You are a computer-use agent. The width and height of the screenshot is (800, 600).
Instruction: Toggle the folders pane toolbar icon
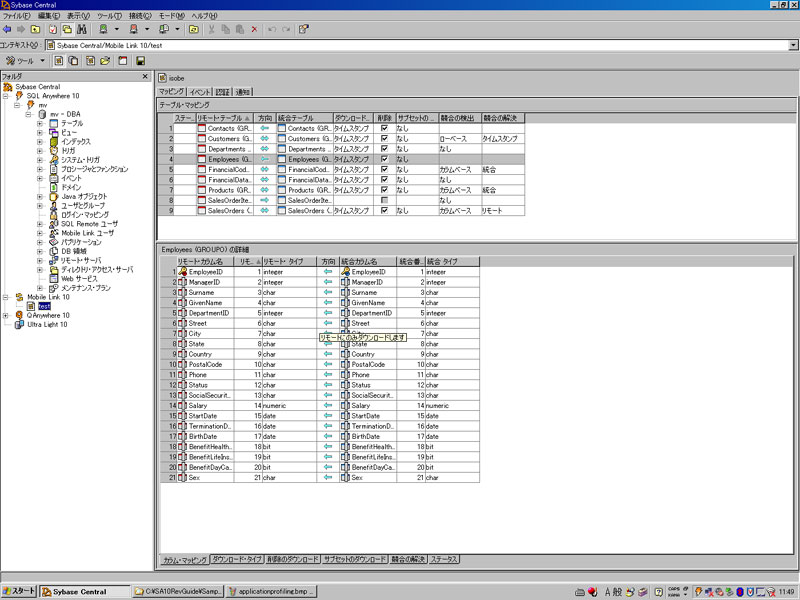pos(67,30)
